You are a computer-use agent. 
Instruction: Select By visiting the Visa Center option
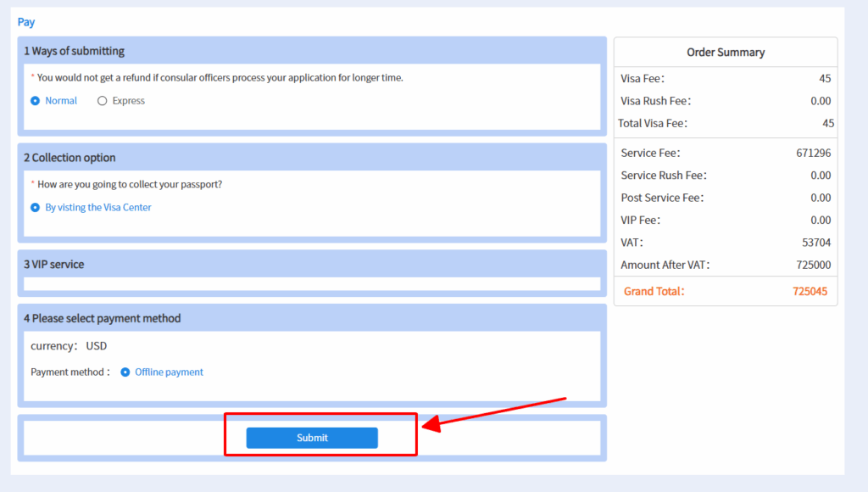[x=36, y=207]
